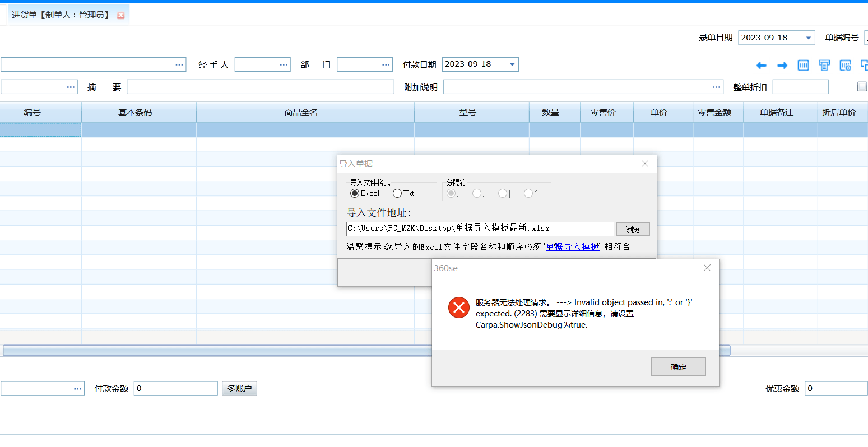Click the 基本条码 column header

pyautogui.click(x=139, y=112)
